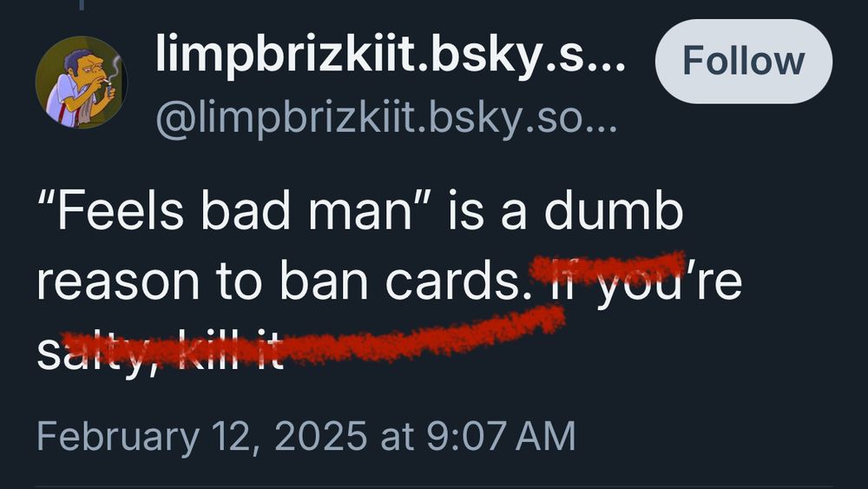Click the year "2025" in the timestamp
This screenshot has width=868, height=489.
320,436
